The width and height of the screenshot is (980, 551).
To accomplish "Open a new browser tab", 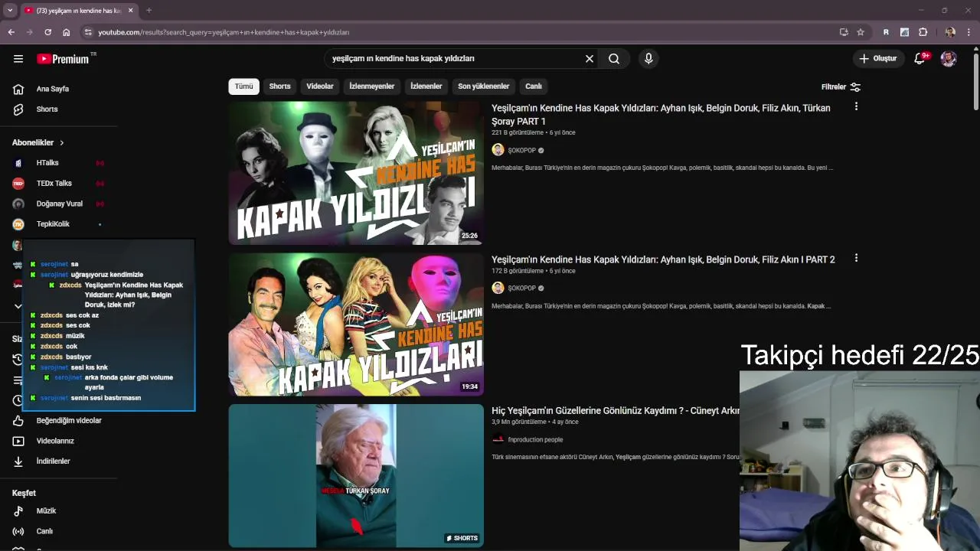I will click(x=149, y=11).
